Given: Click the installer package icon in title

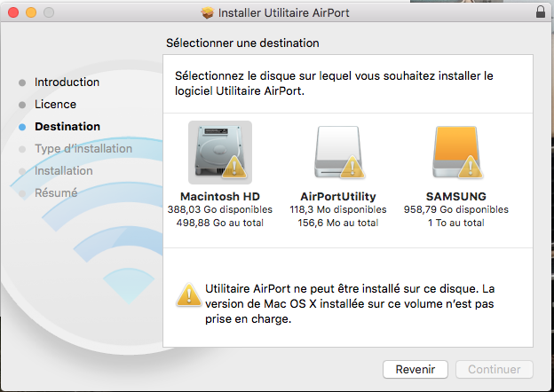Looking at the screenshot, I should [208, 12].
